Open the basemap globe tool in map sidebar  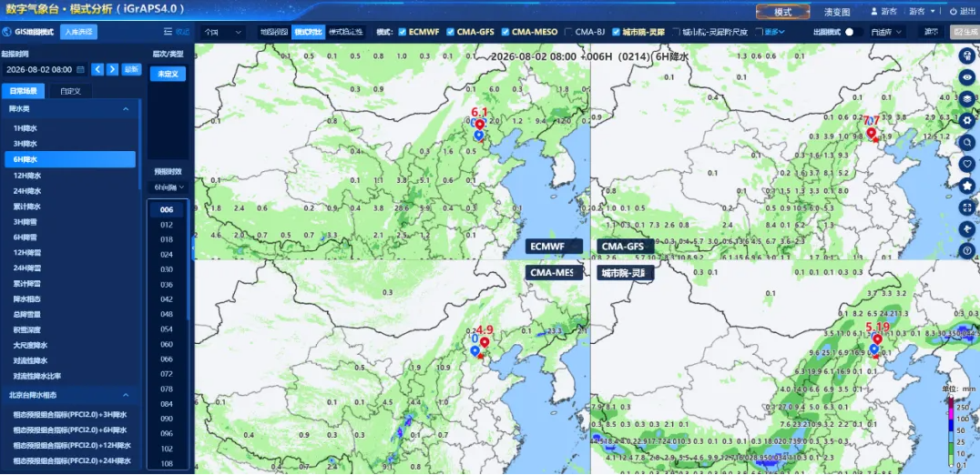pyautogui.click(x=967, y=56)
